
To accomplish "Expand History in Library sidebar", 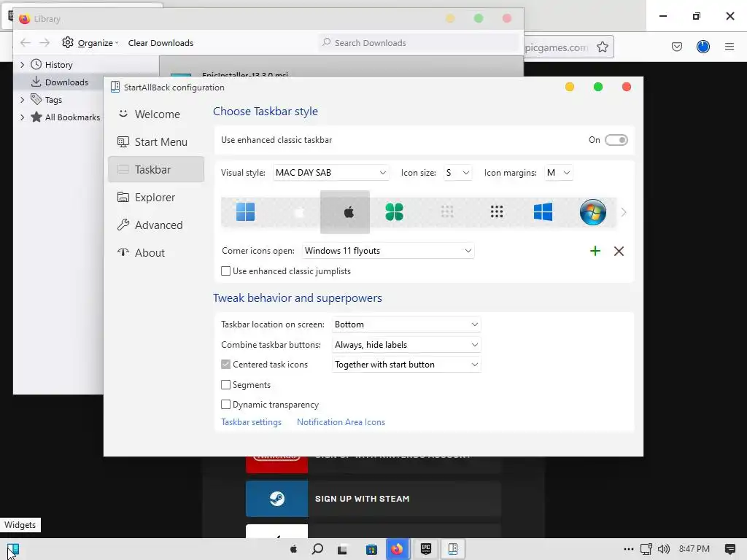I will click(x=22, y=64).
